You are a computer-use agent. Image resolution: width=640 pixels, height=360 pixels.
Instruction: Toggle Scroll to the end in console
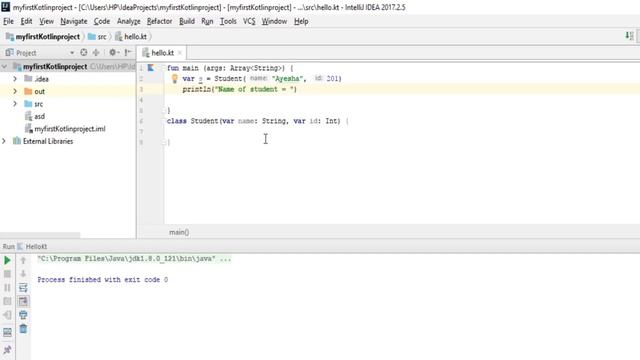point(23,301)
